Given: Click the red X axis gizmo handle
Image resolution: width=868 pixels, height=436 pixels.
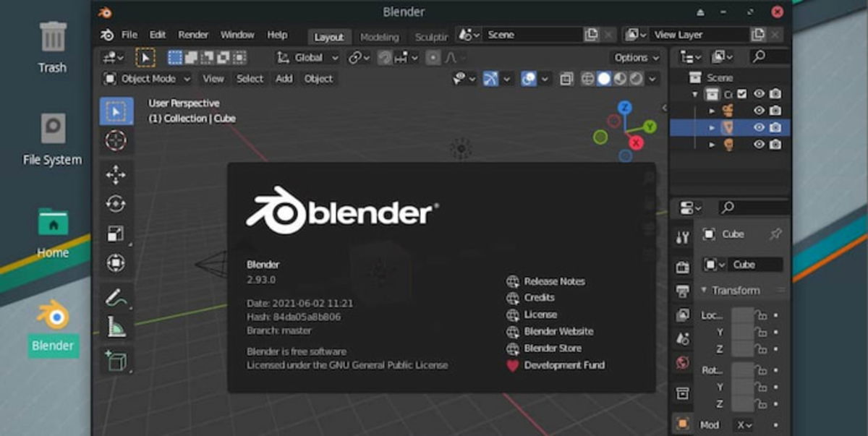Looking at the screenshot, I should tap(637, 142).
